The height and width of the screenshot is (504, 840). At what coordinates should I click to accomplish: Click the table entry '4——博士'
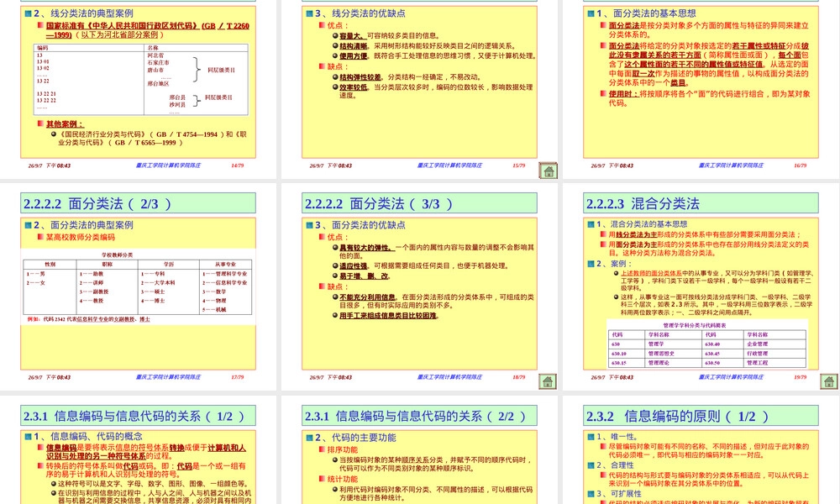[153, 301]
